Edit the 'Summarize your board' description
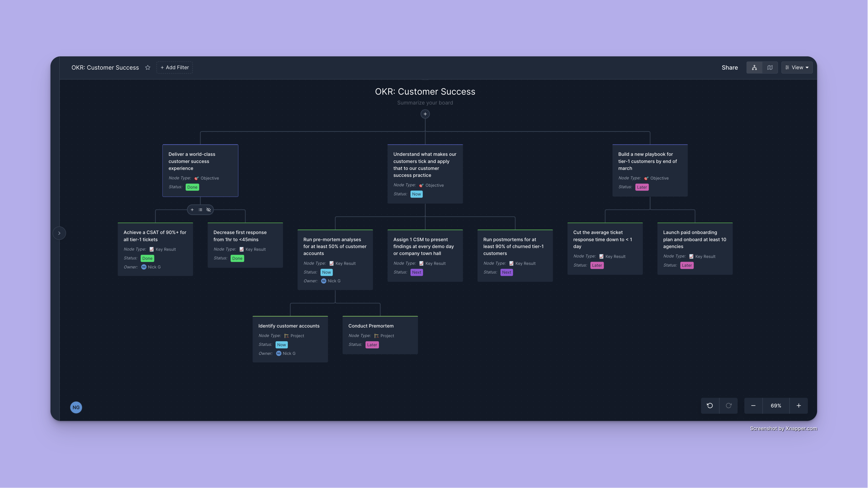This screenshot has height=488, width=868. pyautogui.click(x=425, y=103)
